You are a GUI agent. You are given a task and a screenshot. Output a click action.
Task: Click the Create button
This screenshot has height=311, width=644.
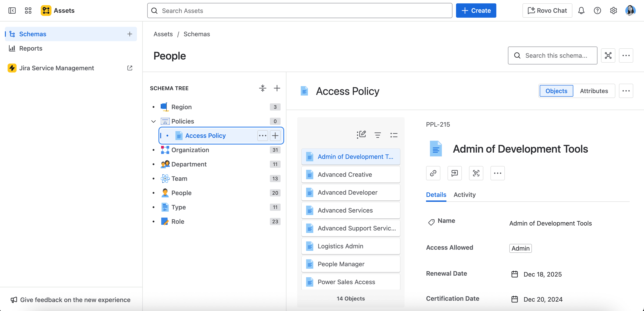coord(476,11)
